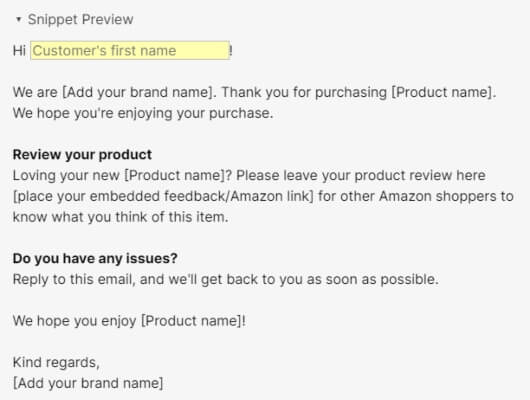
Task: Click the Snippet Preview section title
Action: tap(80, 19)
